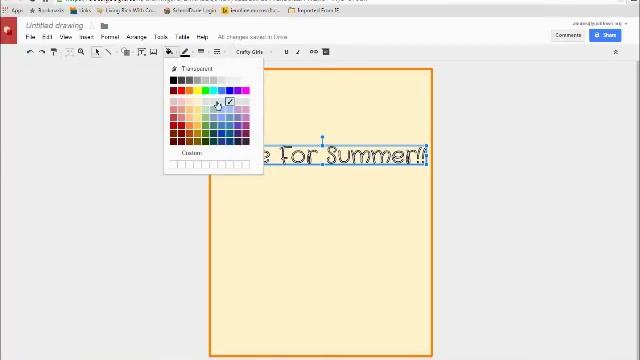Pick the bright green swatch
The width and height of the screenshot is (640, 360).
206,91
